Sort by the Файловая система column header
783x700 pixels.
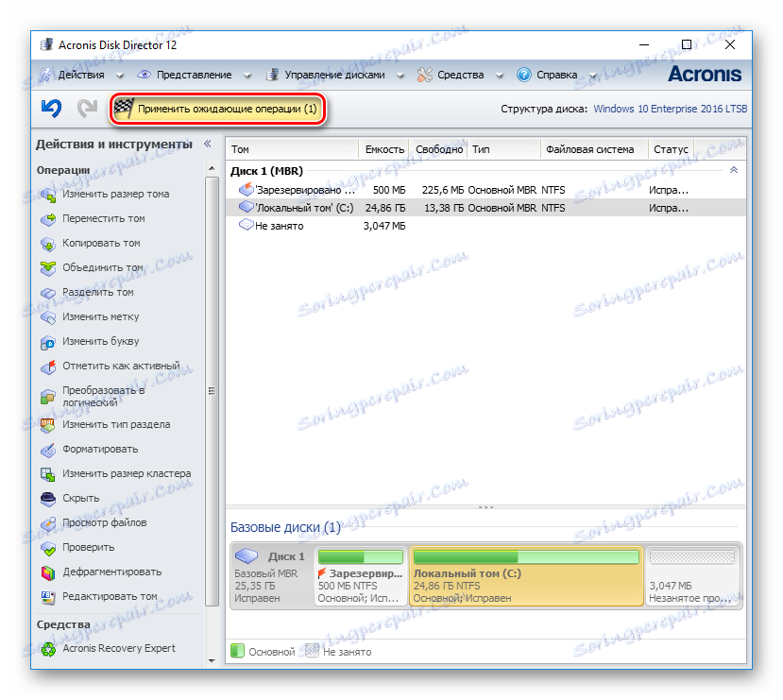pos(594,149)
